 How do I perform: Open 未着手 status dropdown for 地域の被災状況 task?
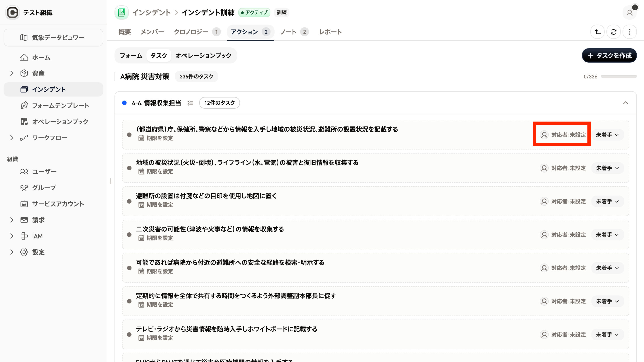pyautogui.click(x=608, y=168)
